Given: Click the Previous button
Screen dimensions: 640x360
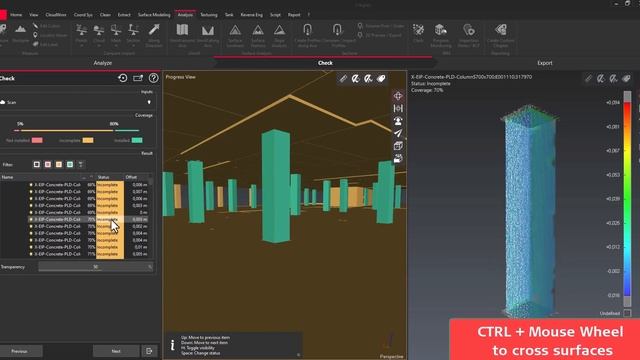Looking at the screenshot, I should point(20,351).
